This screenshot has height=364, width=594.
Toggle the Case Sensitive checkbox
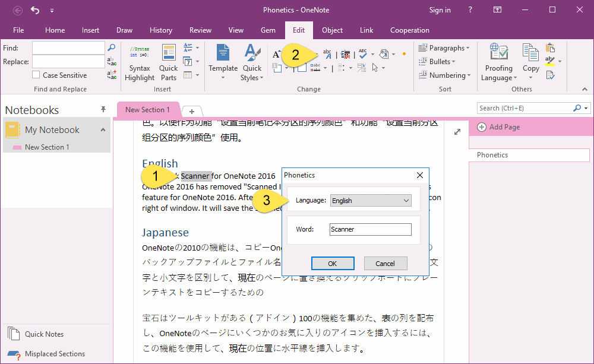pyautogui.click(x=36, y=75)
